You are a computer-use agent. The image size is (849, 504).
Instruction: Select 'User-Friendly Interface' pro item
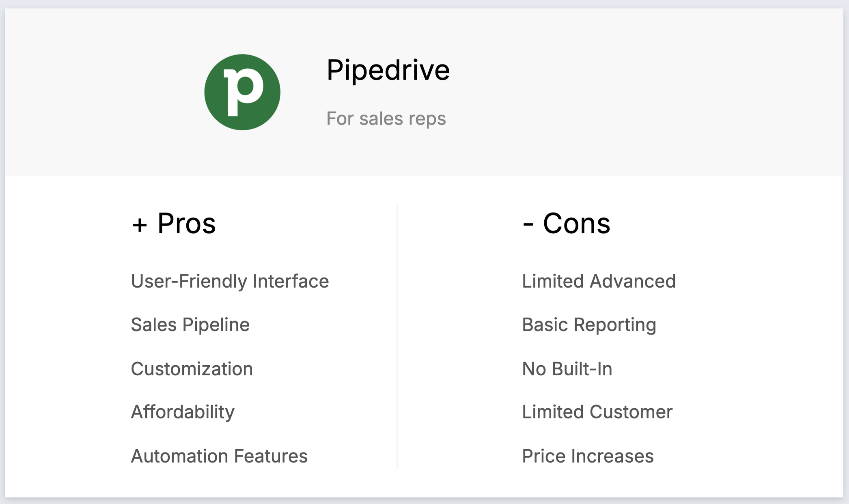230,281
